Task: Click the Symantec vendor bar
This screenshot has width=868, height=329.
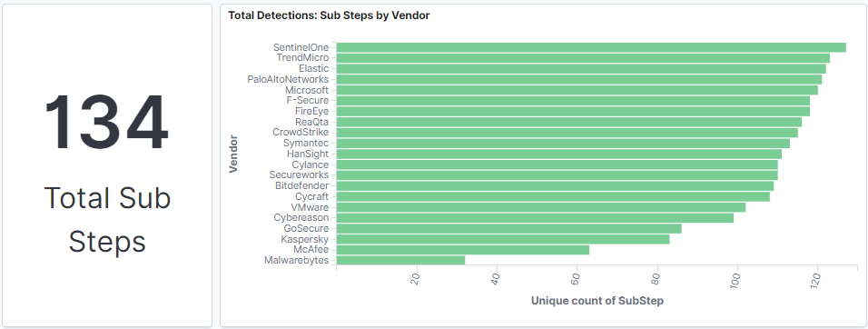Action: (563, 144)
